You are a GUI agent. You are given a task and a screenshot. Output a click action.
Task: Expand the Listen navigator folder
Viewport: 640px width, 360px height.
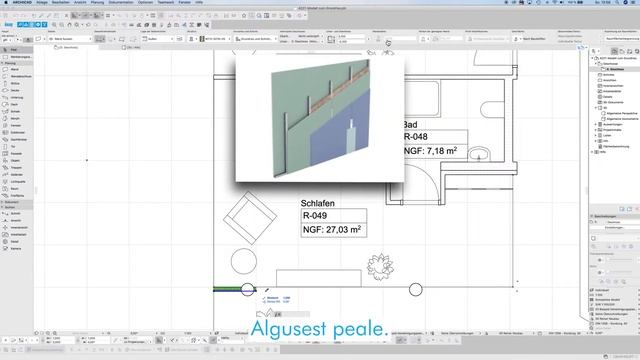tap(596, 135)
